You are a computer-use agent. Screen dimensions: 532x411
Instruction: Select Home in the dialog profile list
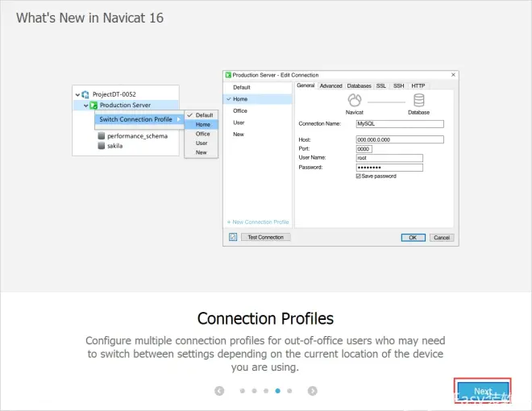257,99
